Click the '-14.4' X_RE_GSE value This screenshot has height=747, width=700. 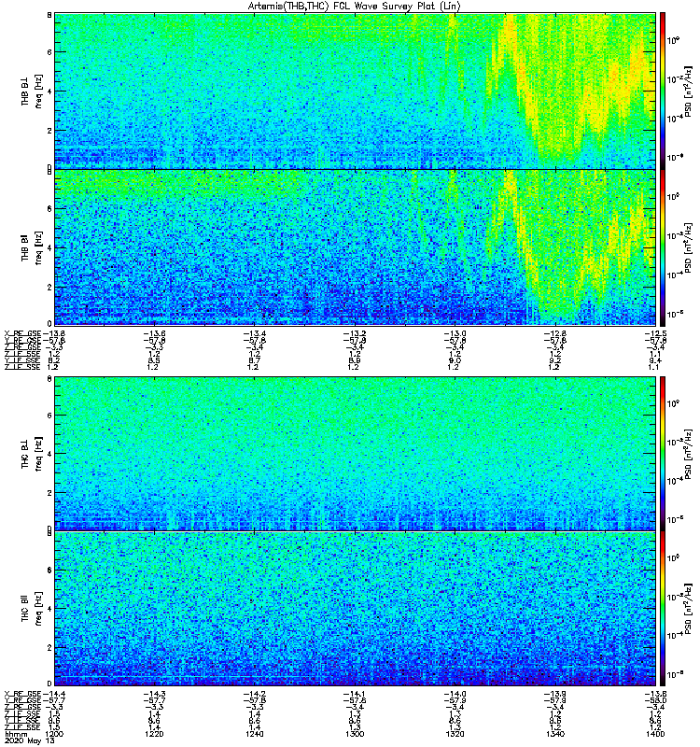coord(54,694)
